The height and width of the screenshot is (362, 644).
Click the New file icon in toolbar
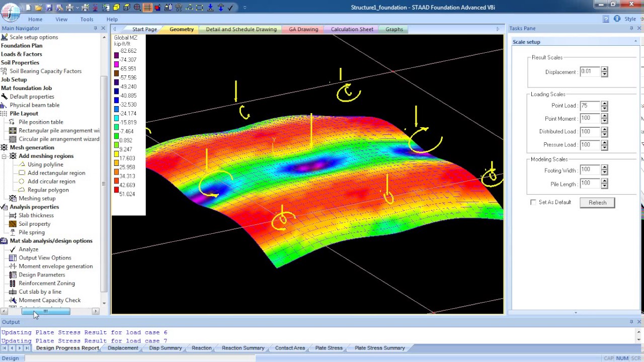coord(29,8)
